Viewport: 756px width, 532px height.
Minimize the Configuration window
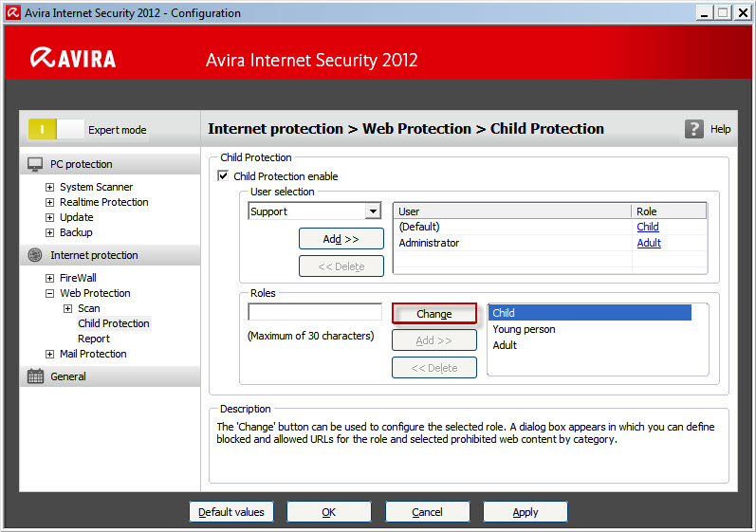(x=705, y=12)
